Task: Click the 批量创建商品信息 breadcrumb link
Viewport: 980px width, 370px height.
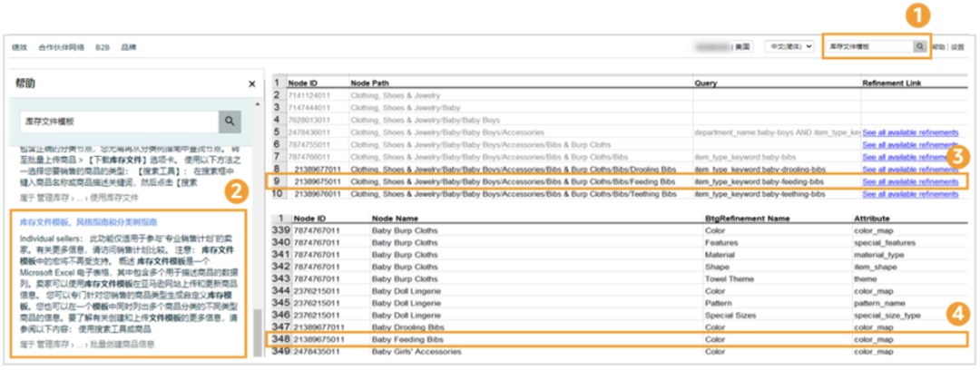Action: point(122,344)
